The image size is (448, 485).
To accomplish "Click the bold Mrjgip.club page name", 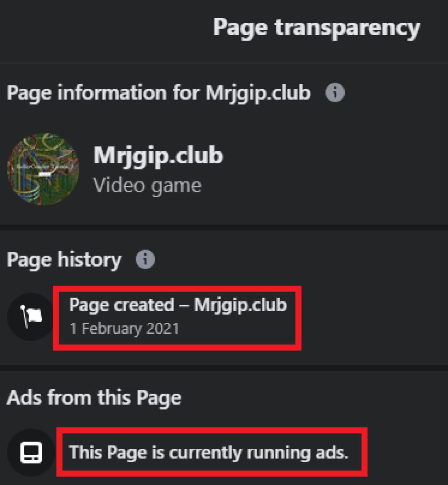I will [x=158, y=156].
